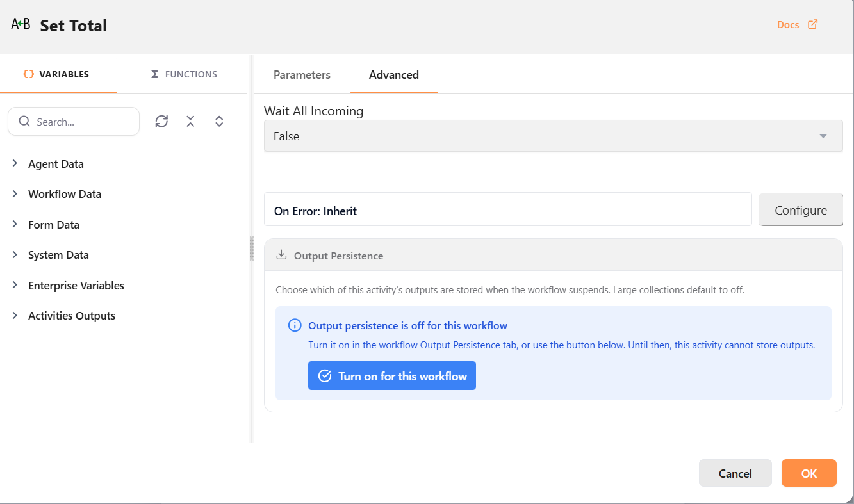Click the 'Choose which of this activity's outputs' description
This screenshot has width=854, height=504.
[510, 290]
